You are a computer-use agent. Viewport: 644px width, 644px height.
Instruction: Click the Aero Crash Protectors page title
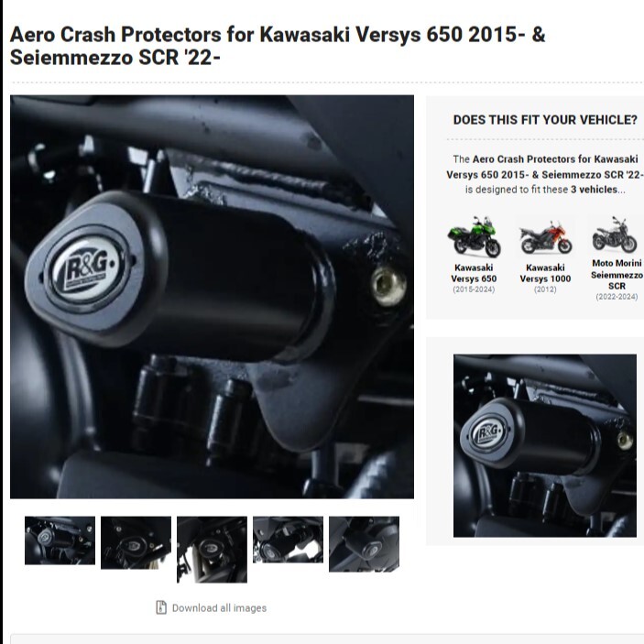point(278,46)
